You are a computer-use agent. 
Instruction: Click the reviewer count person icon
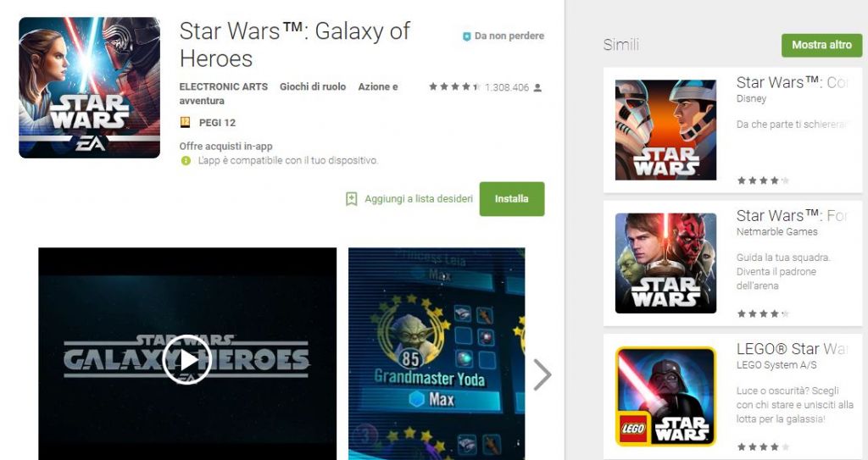537,87
